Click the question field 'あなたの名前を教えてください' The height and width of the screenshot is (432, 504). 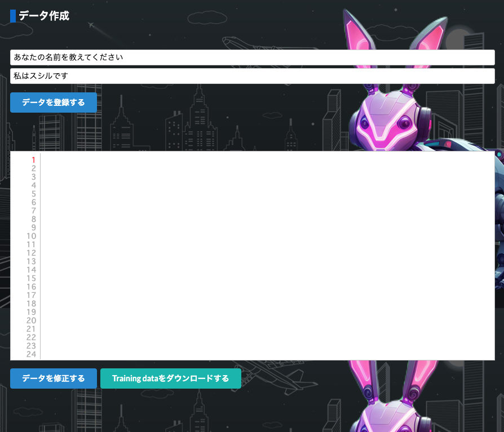(x=252, y=57)
